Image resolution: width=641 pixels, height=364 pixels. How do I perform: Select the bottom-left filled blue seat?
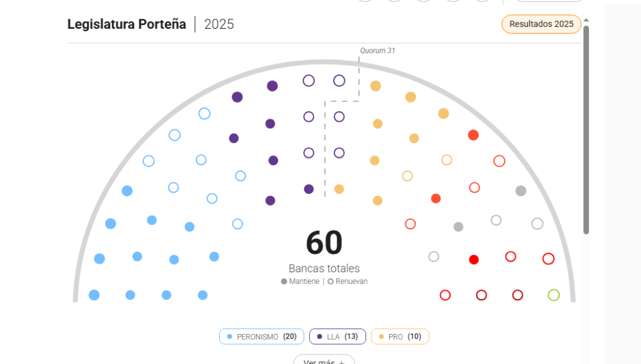pyautogui.click(x=94, y=295)
